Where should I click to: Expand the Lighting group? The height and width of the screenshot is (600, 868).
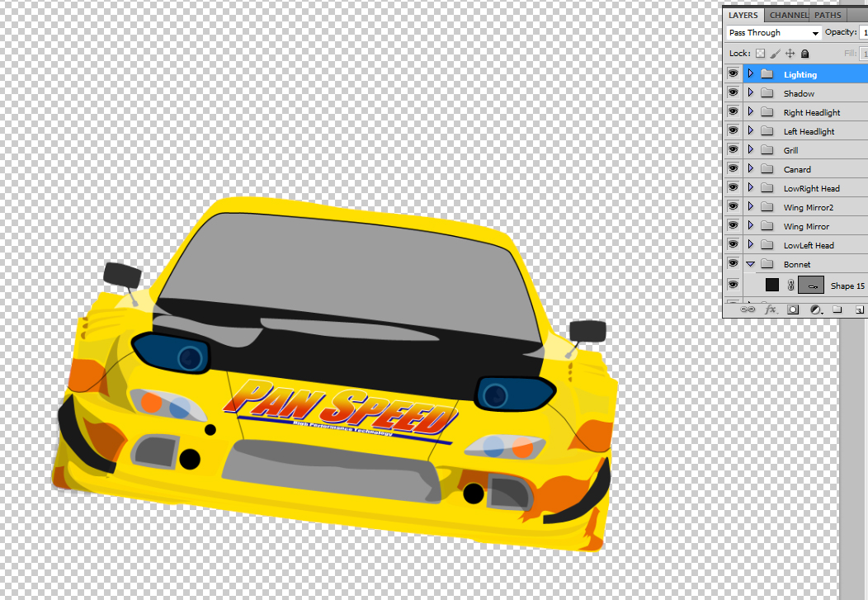tap(751, 73)
